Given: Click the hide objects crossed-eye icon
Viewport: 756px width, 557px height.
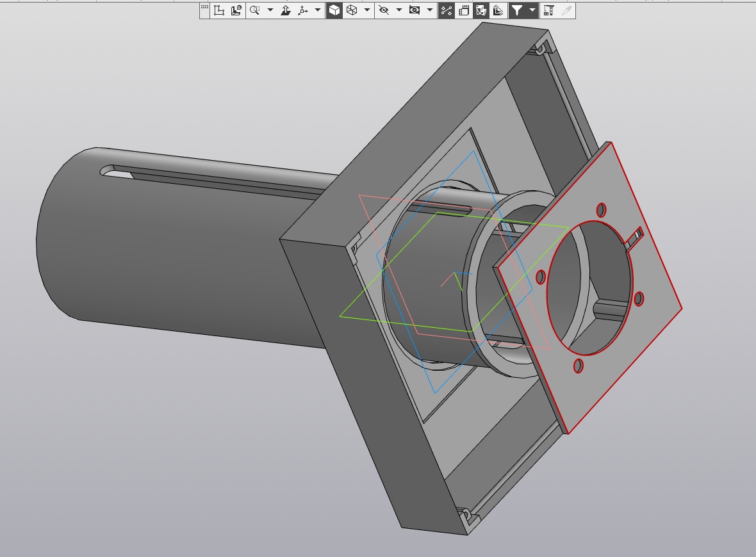Looking at the screenshot, I should point(384,10).
